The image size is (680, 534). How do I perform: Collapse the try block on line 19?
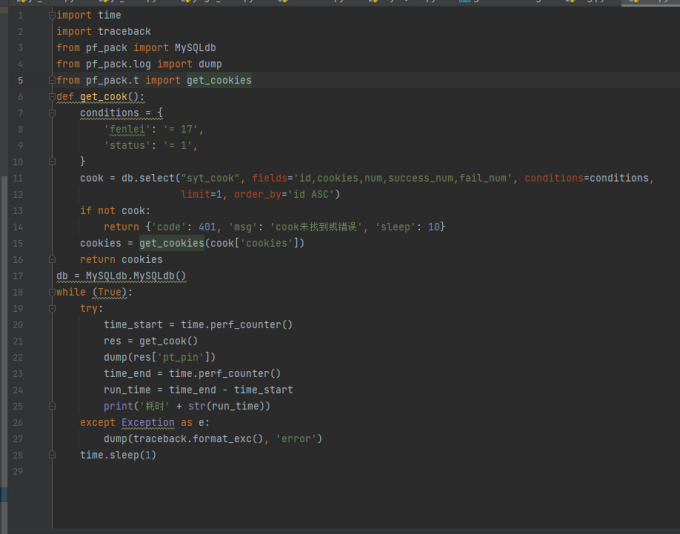(x=52, y=308)
